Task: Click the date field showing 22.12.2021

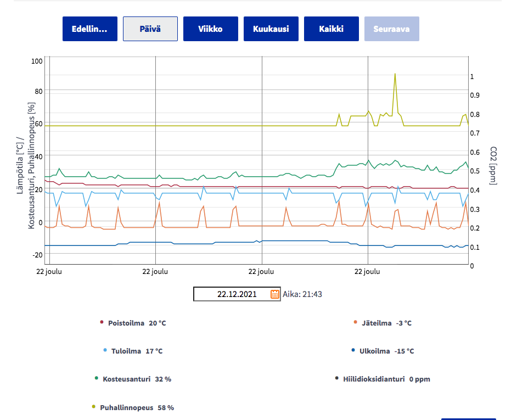Action: tap(237, 294)
